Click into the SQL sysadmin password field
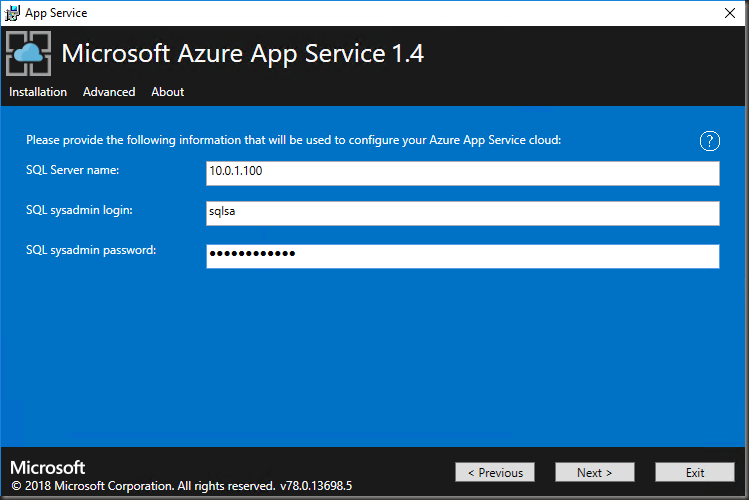 tap(462, 256)
